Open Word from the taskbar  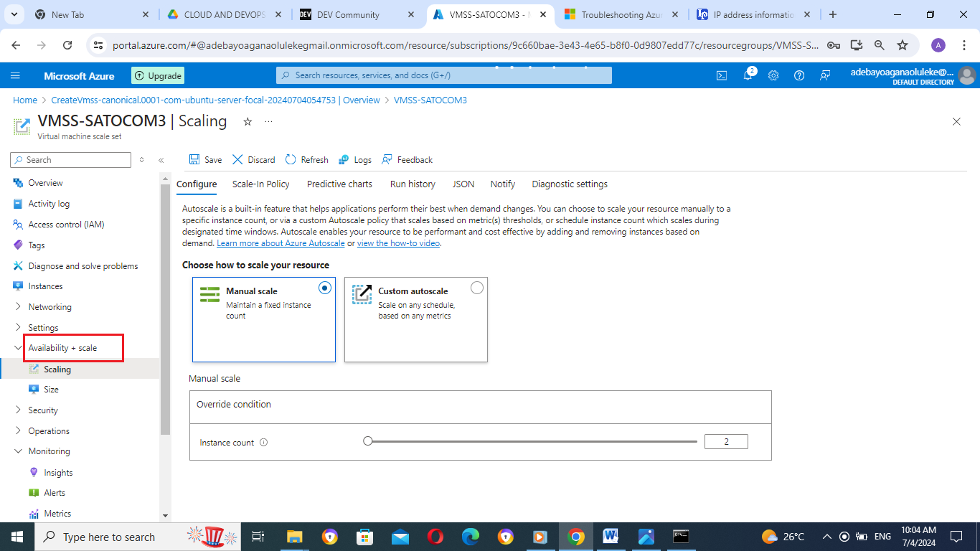pyautogui.click(x=611, y=537)
